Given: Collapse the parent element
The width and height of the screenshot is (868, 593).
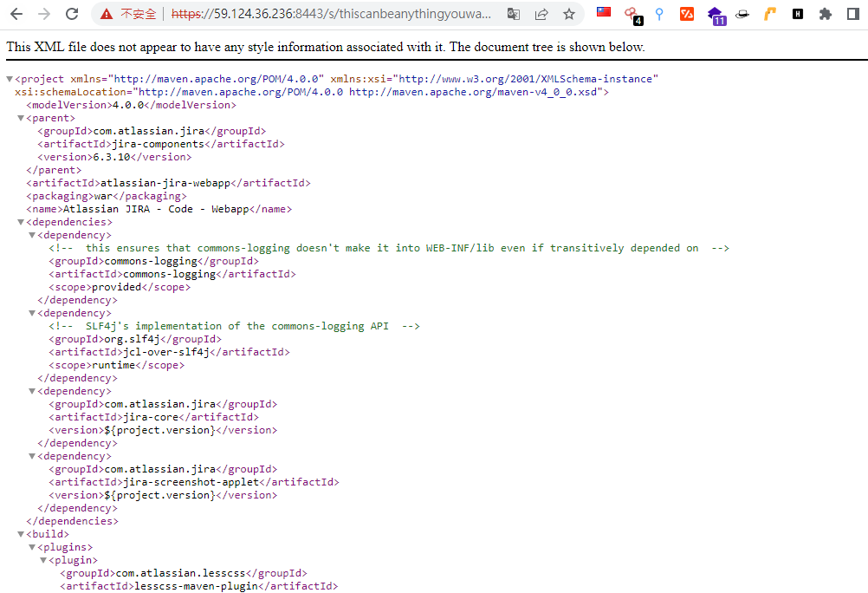Looking at the screenshot, I should 21,118.
